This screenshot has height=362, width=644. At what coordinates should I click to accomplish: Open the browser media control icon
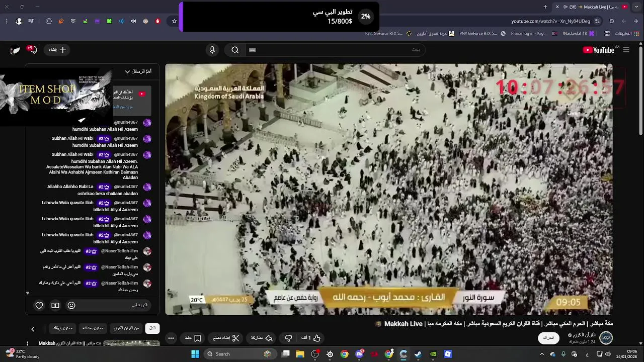pos(31,21)
